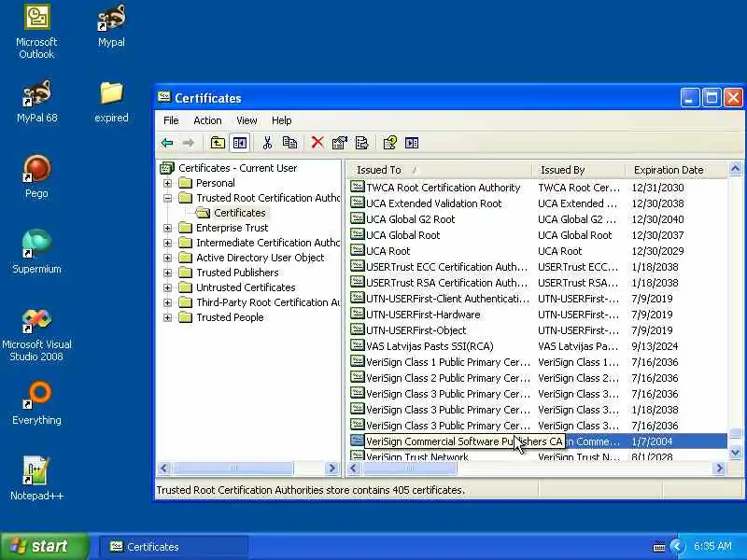Expand the Trusted Publishers node
The width and height of the screenshot is (747, 560).
click(168, 273)
